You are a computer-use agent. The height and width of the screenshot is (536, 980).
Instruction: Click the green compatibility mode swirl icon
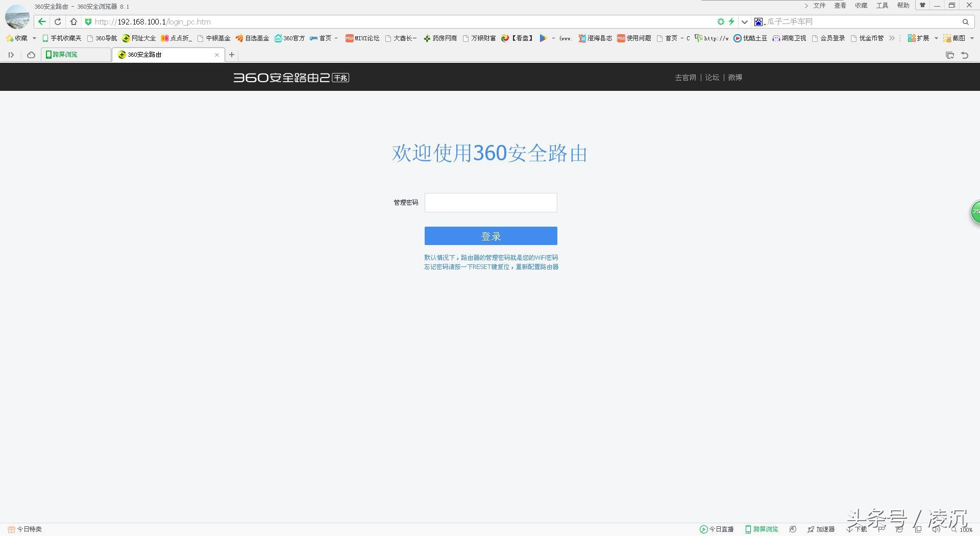[721, 21]
